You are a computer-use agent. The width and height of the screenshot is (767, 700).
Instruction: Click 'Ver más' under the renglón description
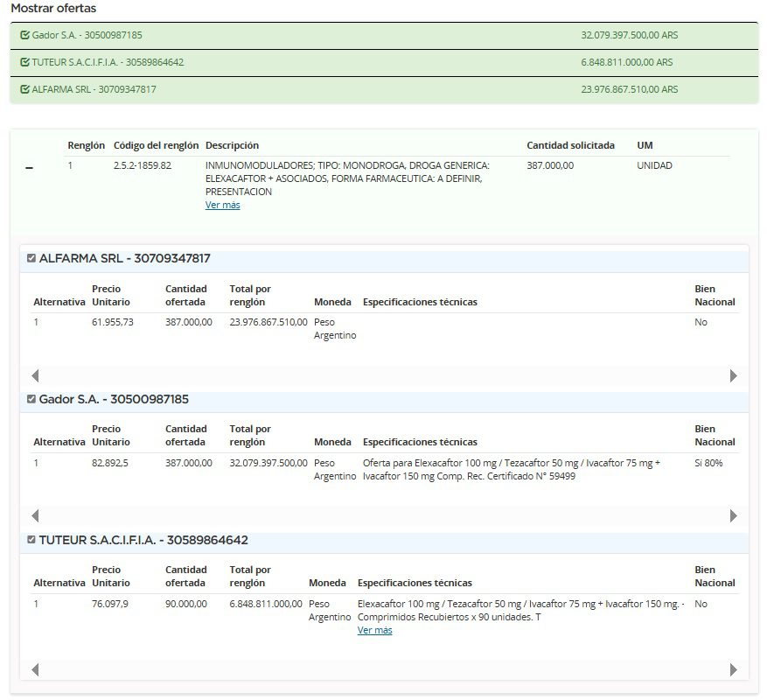pyautogui.click(x=222, y=205)
